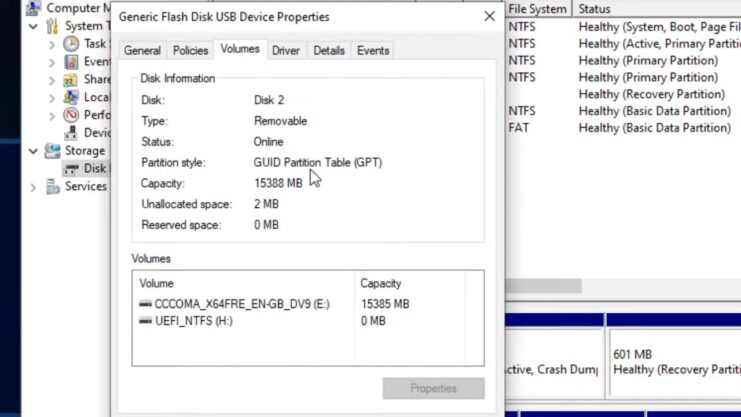Select the 601 MB recovery partition block
The height and width of the screenshot is (417, 741).
point(675,362)
